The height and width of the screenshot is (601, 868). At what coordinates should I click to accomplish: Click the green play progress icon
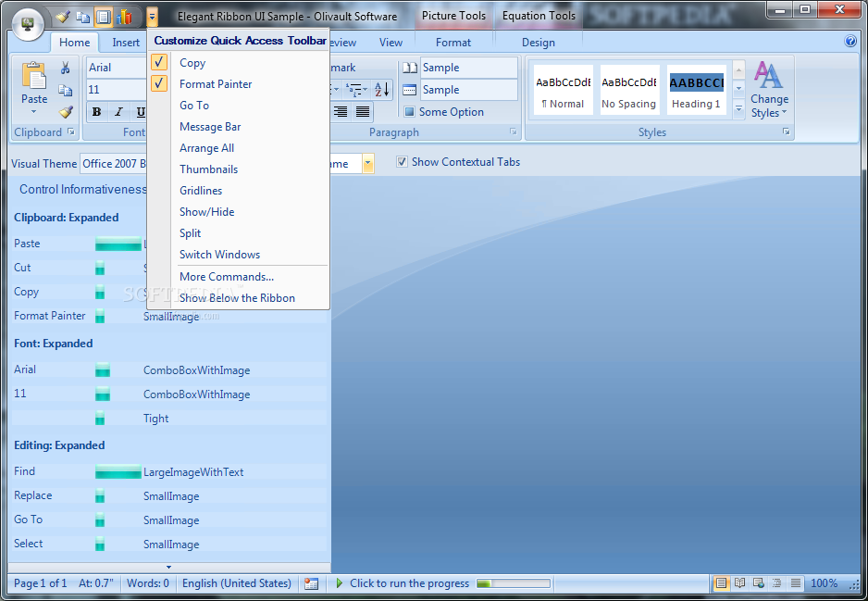(x=340, y=583)
